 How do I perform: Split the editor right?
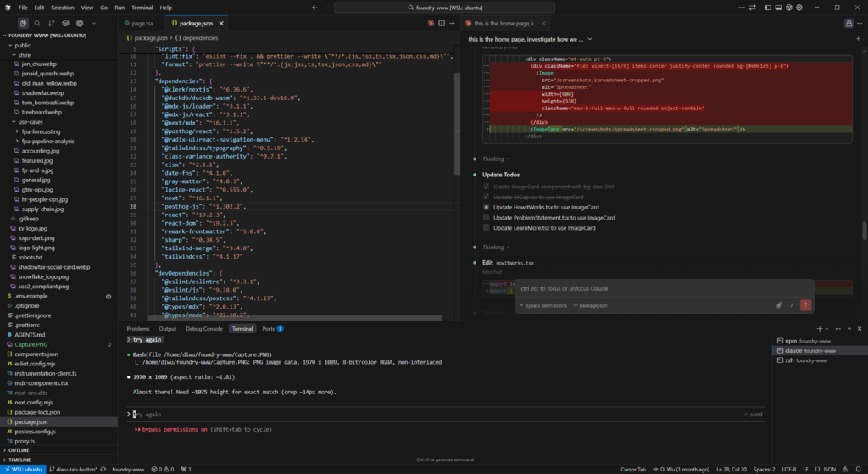pos(441,23)
